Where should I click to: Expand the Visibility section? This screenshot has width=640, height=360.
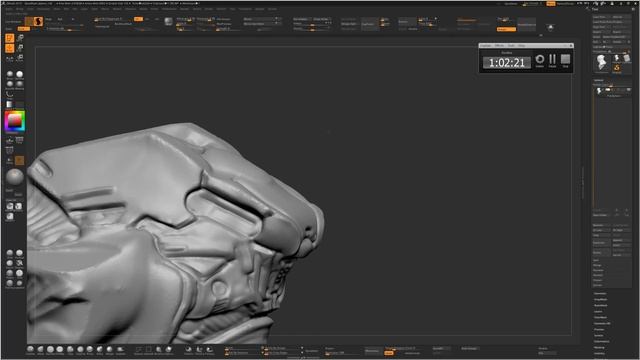[x=599, y=353]
